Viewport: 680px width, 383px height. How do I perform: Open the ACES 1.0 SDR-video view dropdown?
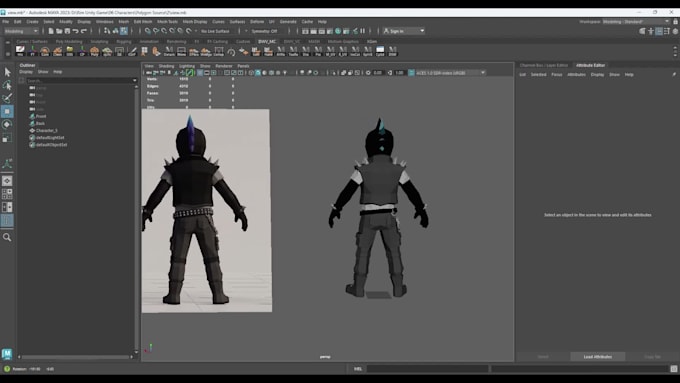point(451,73)
